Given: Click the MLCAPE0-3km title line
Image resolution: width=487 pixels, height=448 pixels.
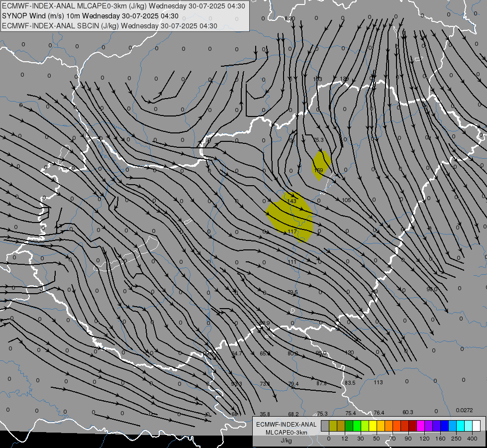Looking at the screenshot, I should coord(123,6).
